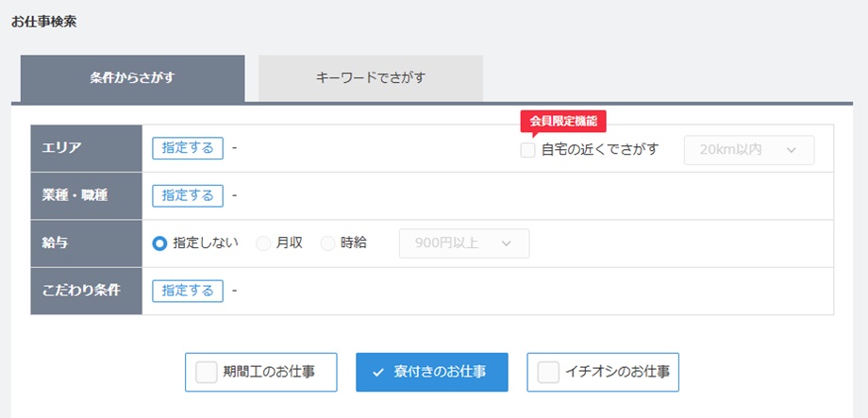Click the 会員限定機能 red badge

click(x=563, y=122)
